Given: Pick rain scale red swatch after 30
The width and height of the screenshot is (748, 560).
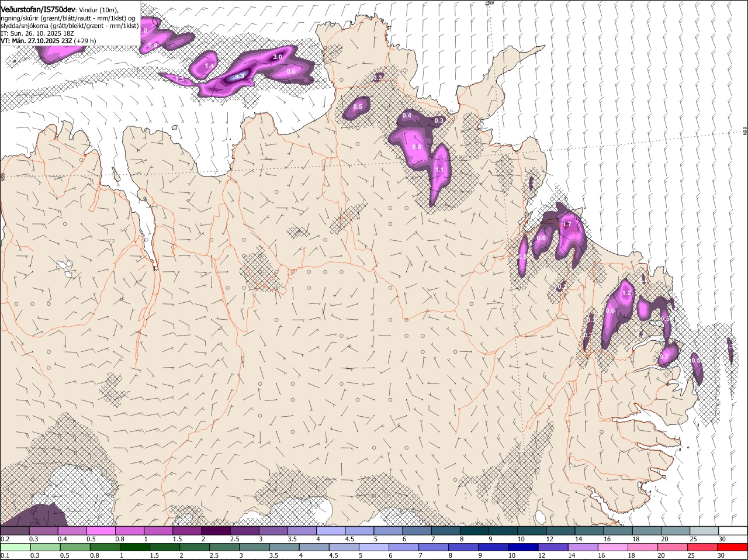Looking at the screenshot, I should (x=733, y=548).
